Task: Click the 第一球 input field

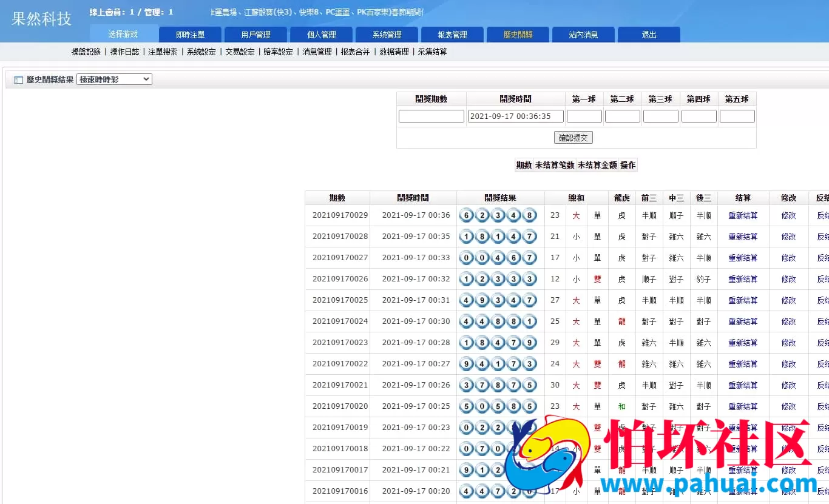Action: (583, 116)
